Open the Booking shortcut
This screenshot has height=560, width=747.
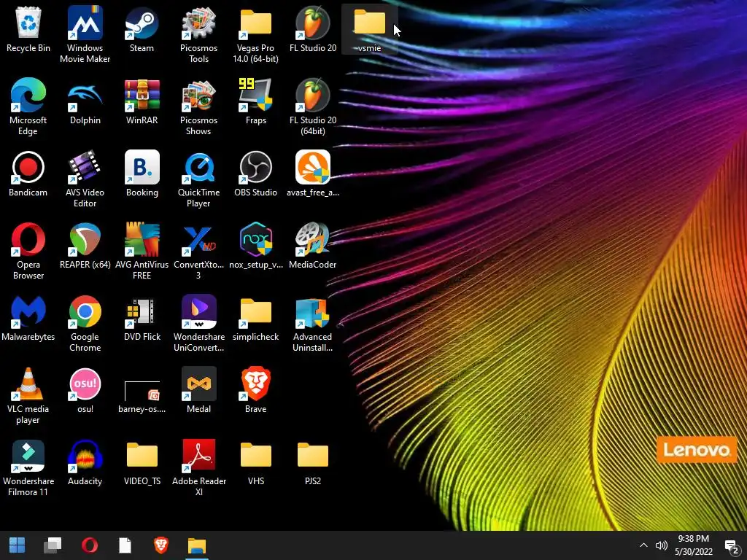(142, 174)
